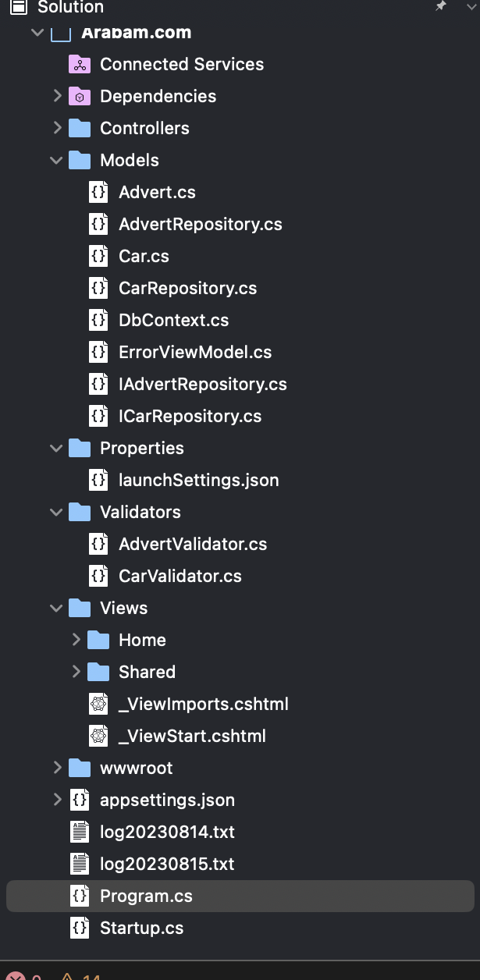Collapse the Views folder
The width and height of the screenshot is (480, 980).
pos(56,608)
